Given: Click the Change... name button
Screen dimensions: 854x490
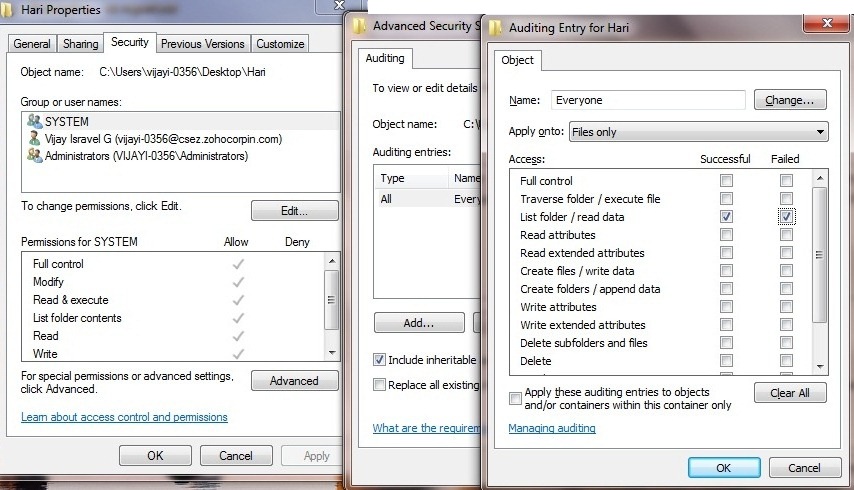Looking at the screenshot, I should coord(790,100).
